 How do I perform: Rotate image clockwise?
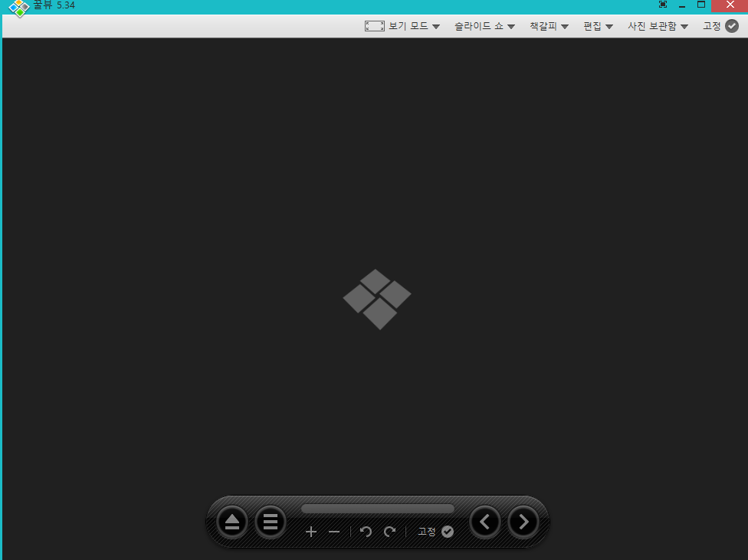[x=390, y=532]
